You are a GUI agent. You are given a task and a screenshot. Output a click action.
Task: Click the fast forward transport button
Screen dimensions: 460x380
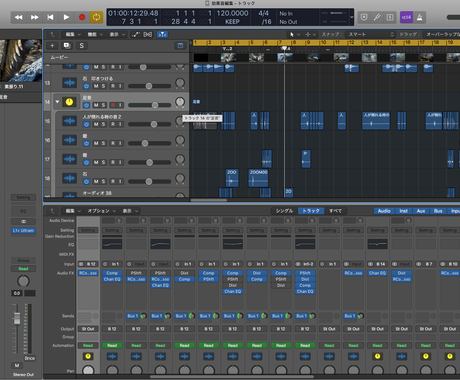click(x=34, y=17)
